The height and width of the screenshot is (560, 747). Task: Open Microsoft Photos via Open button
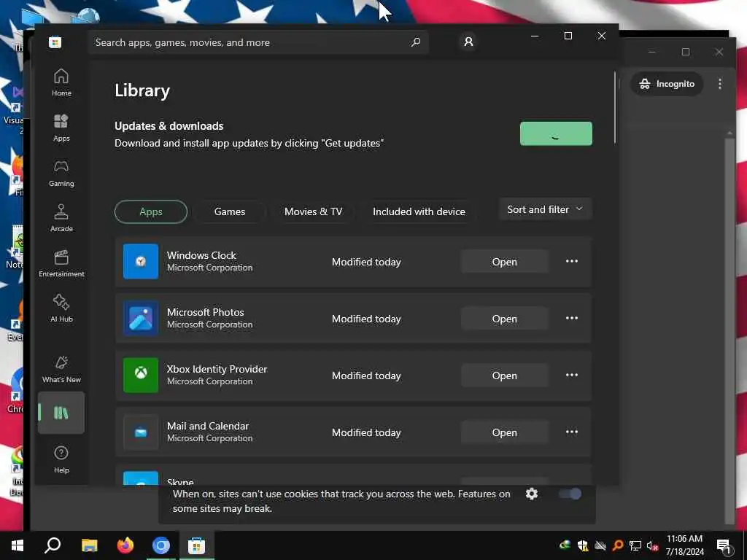(505, 319)
